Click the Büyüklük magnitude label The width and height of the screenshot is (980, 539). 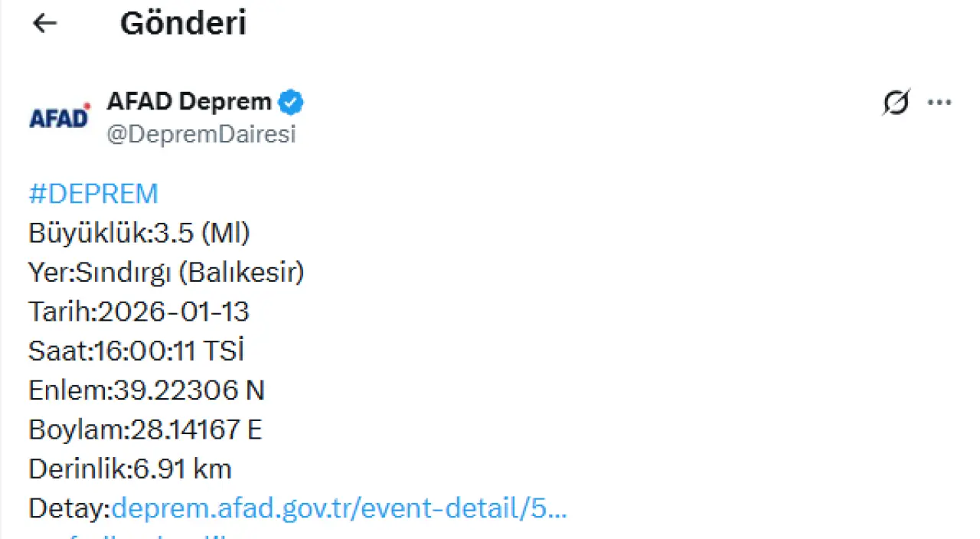[89, 233]
